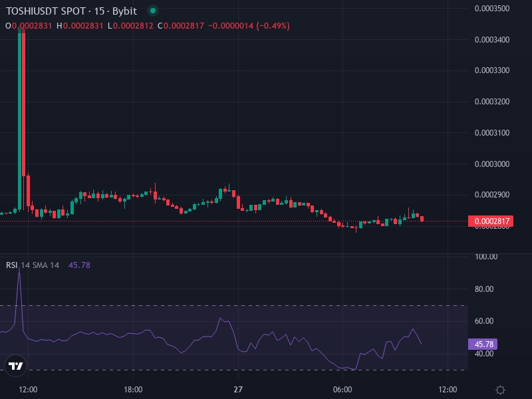Click the 100.00 RSI scale label
The width and height of the screenshot is (532, 399).
coord(486,257)
